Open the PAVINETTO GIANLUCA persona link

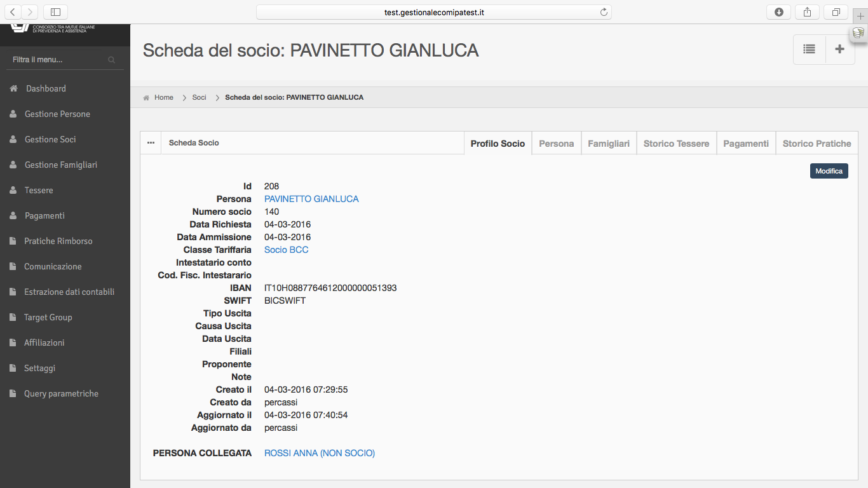(311, 199)
